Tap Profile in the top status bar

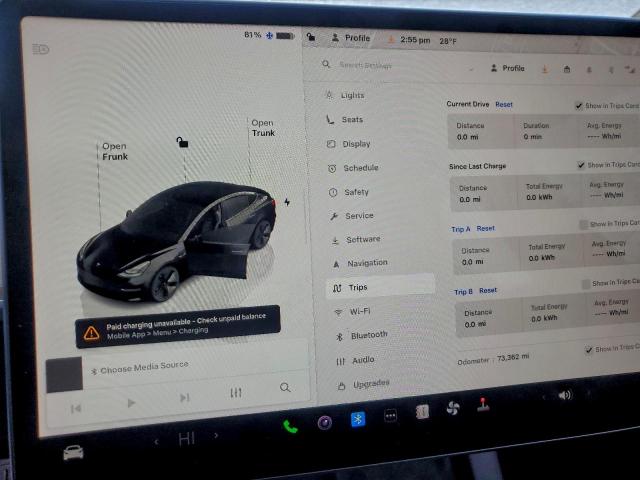(351, 38)
